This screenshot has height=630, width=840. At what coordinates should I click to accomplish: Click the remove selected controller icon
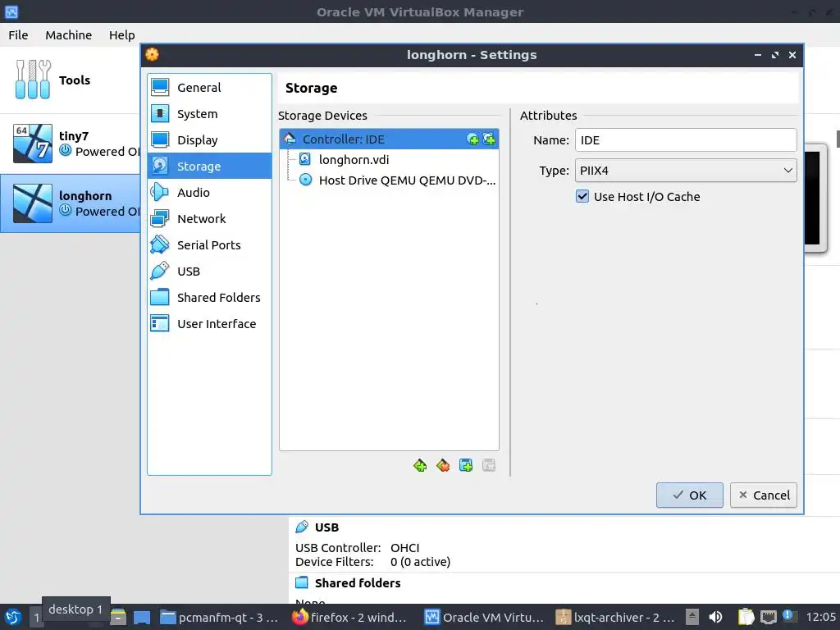tap(443, 466)
